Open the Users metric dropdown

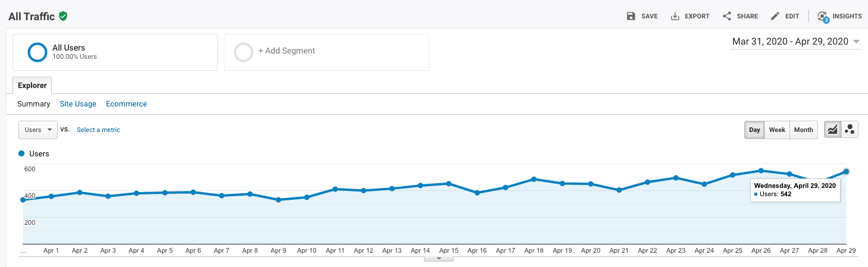point(38,130)
